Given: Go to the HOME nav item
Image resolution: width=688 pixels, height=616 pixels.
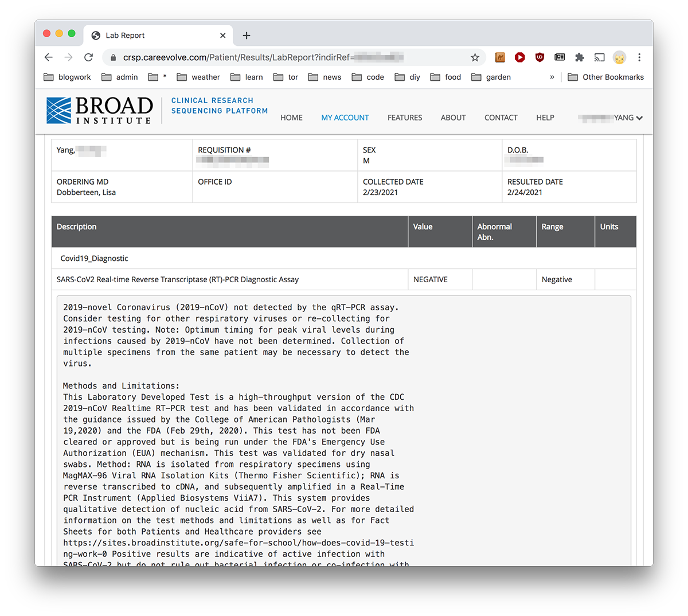Looking at the screenshot, I should [x=291, y=118].
